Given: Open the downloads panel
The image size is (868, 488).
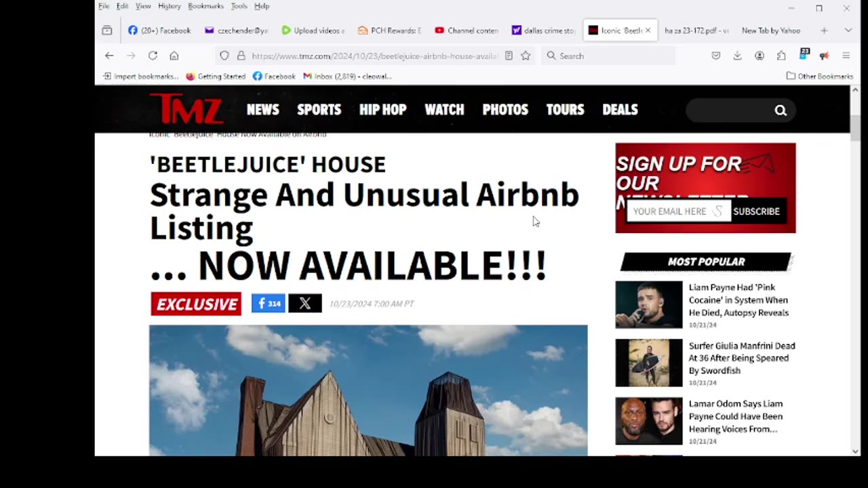Looking at the screenshot, I should (737, 56).
